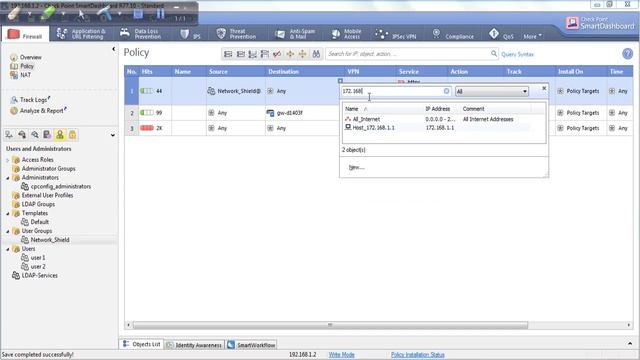Open the objects toolbar overflow arrow

(113, 135)
